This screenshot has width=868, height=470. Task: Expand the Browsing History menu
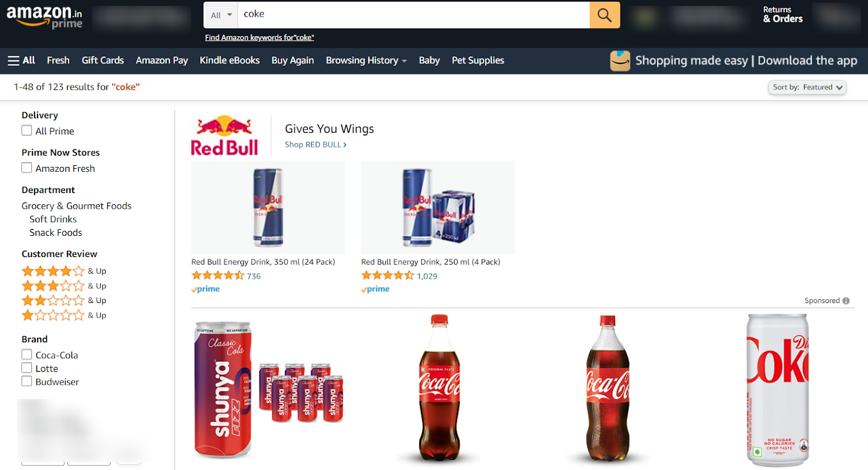pos(366,60)
